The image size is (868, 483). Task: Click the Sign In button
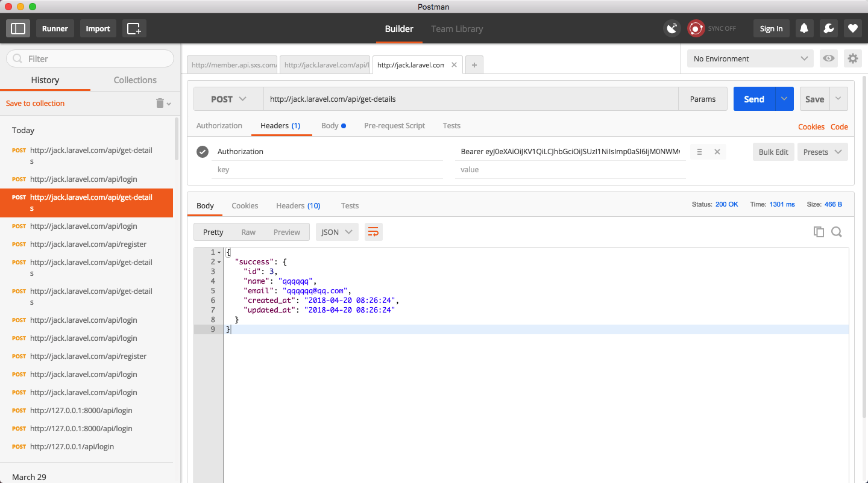tap(771, 28)
